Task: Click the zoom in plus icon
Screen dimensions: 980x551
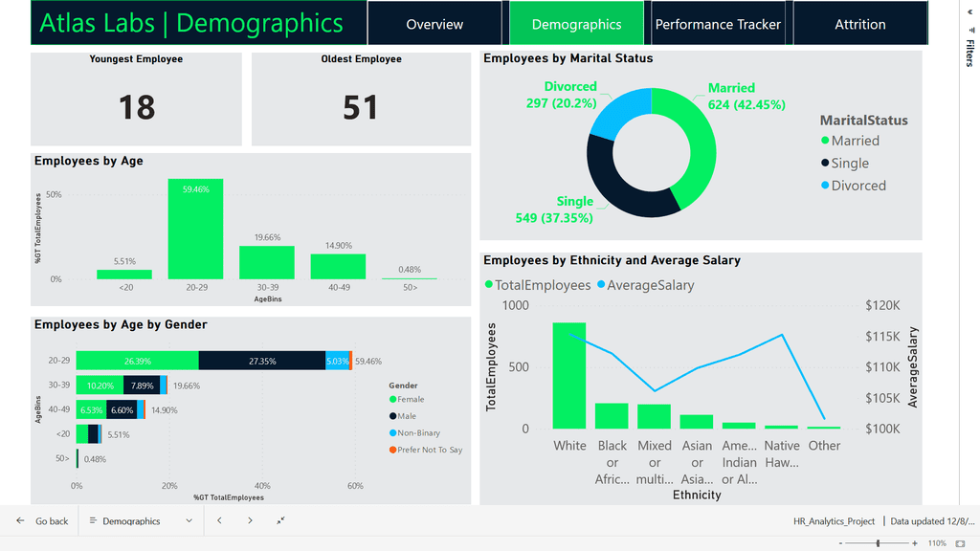Action: coord(914,543)
